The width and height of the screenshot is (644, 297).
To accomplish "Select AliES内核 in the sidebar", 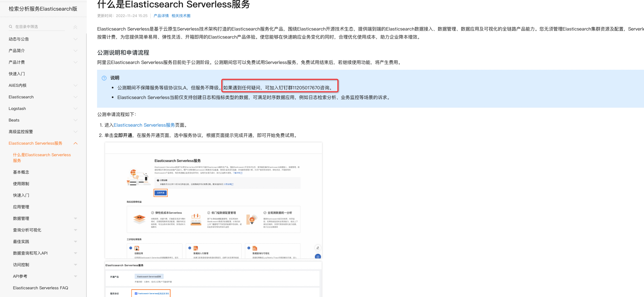I will (18, 85).
